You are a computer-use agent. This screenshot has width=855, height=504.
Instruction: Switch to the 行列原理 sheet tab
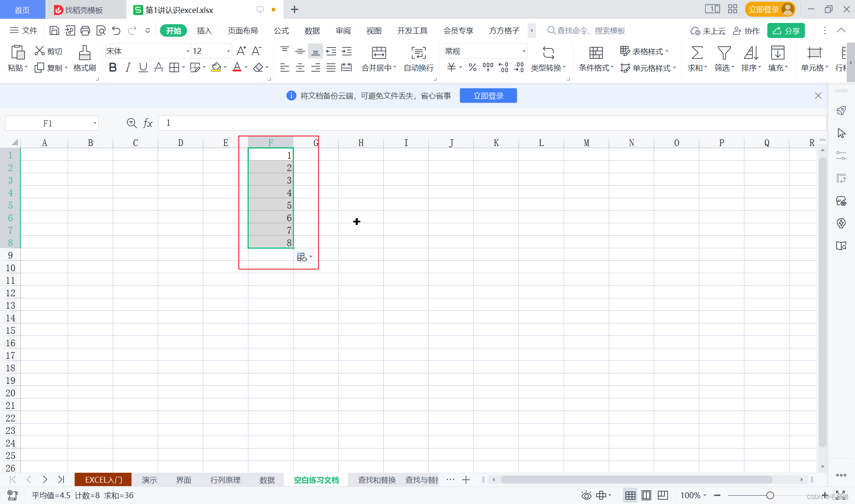tap(225, 480)
